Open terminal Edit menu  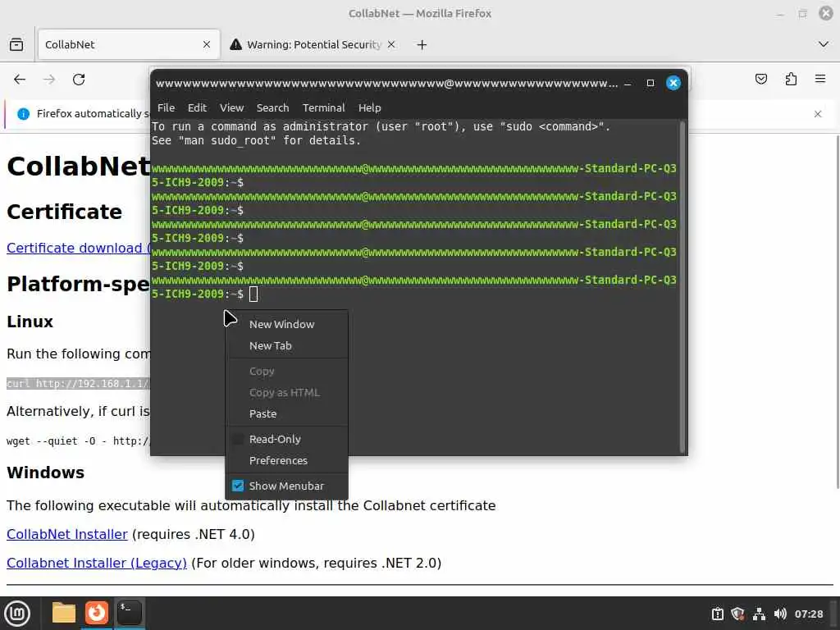[197, 107]
